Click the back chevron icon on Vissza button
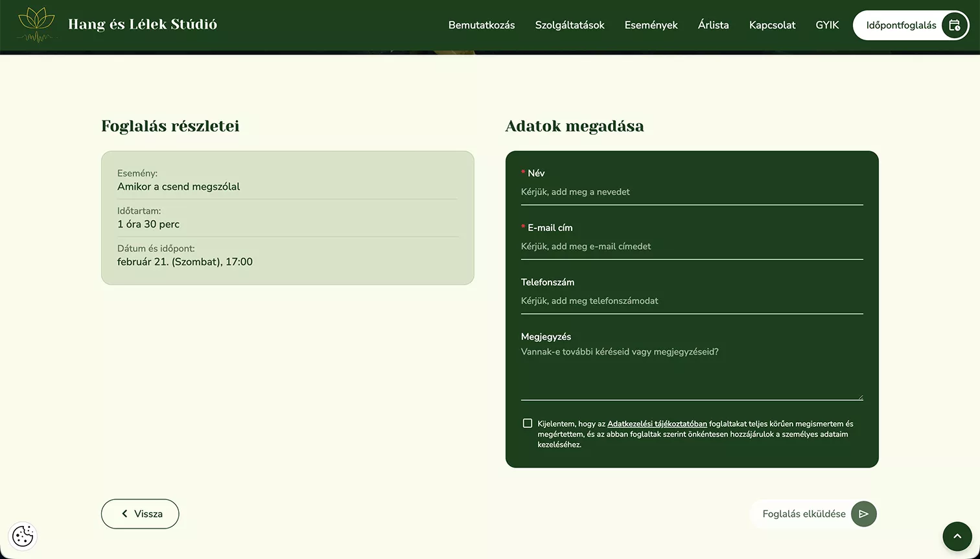Image resolution: width=980 pixels, height=559 pixels. 123,514
